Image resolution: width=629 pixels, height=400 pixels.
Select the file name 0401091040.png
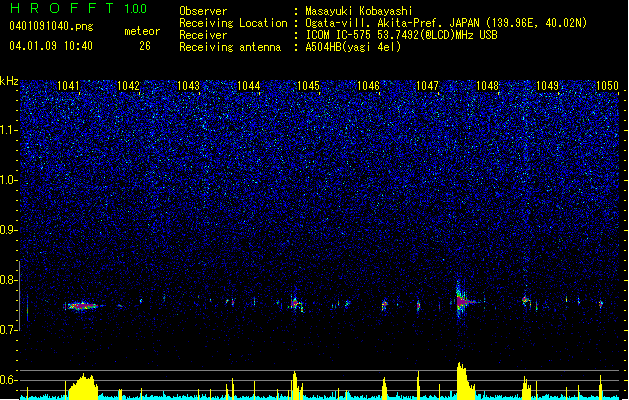tap(51, 26)
